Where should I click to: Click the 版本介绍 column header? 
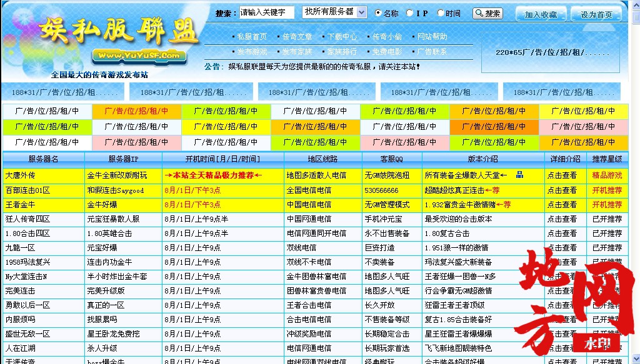click(483, 159)
